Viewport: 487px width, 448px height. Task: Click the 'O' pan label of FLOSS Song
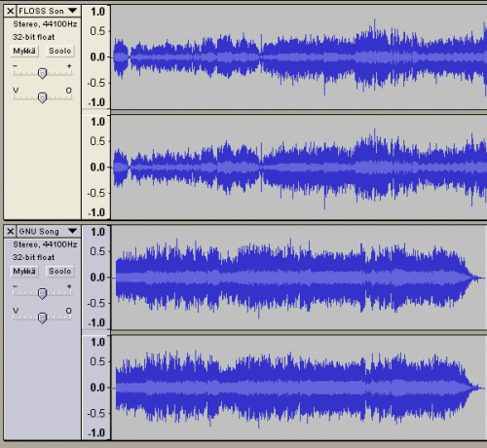click(68, 91)
